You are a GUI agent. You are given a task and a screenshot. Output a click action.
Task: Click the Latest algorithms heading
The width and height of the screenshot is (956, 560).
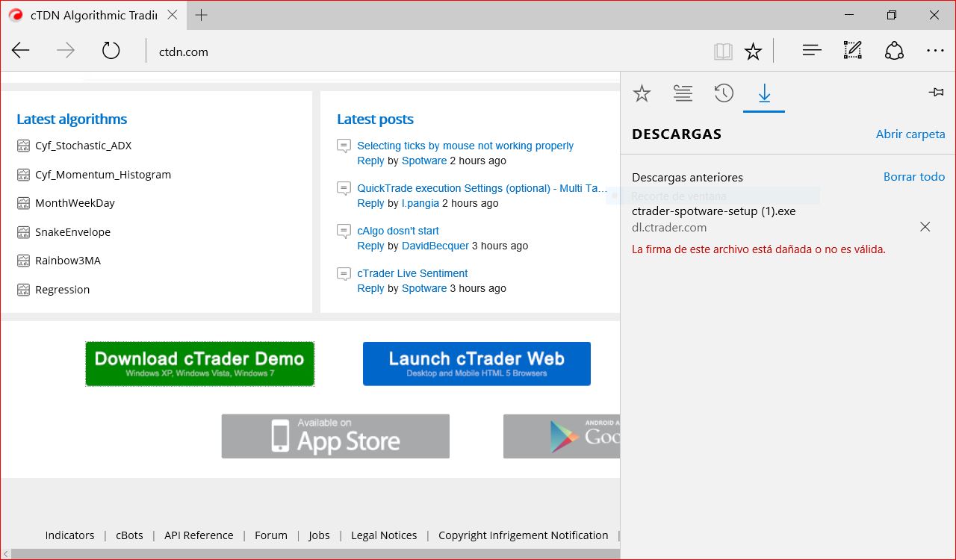coord(72,119)
